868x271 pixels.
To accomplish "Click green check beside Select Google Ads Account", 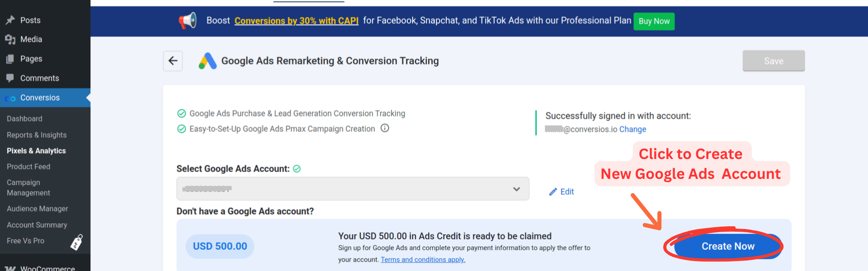I will pyautogui.click(x=297, y=169).
